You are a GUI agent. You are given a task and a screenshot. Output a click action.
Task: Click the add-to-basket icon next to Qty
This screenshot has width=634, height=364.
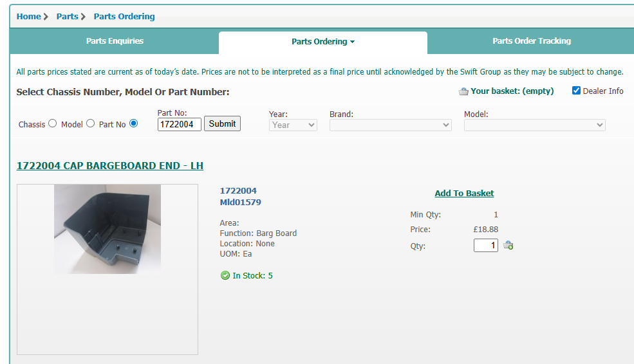click(508, 245)
